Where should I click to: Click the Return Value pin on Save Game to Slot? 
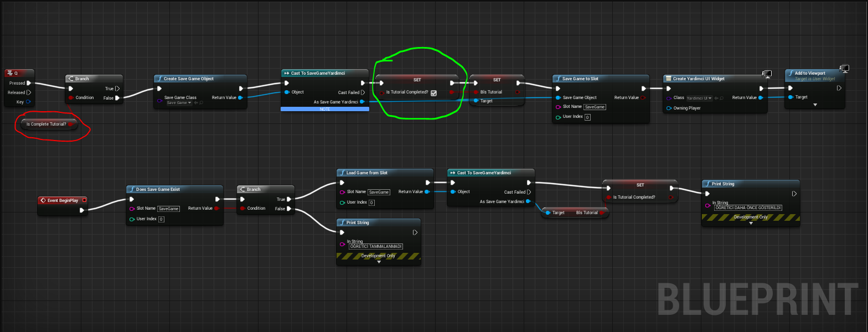pos(643,97)
